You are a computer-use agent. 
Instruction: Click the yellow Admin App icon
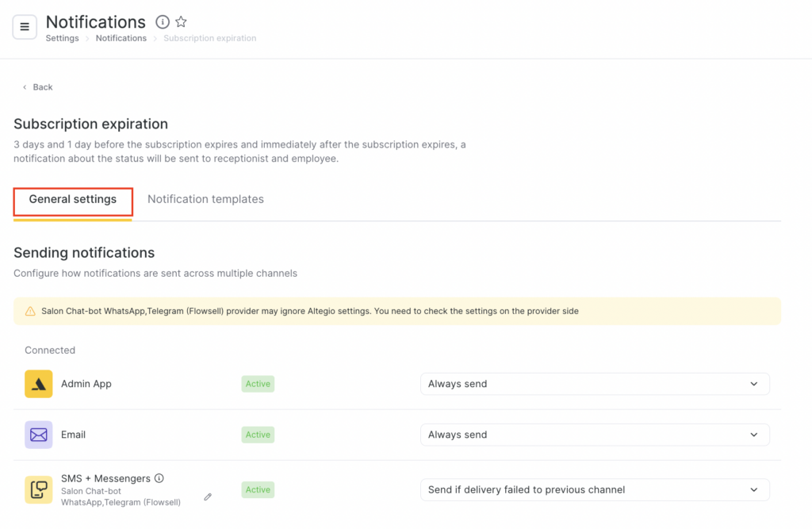[39, 384]
